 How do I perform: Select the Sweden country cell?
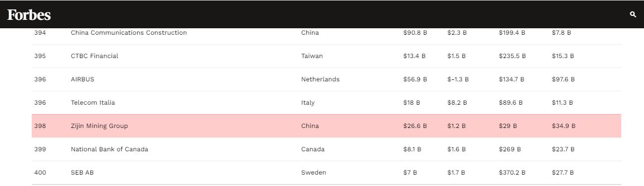(314, 173)
